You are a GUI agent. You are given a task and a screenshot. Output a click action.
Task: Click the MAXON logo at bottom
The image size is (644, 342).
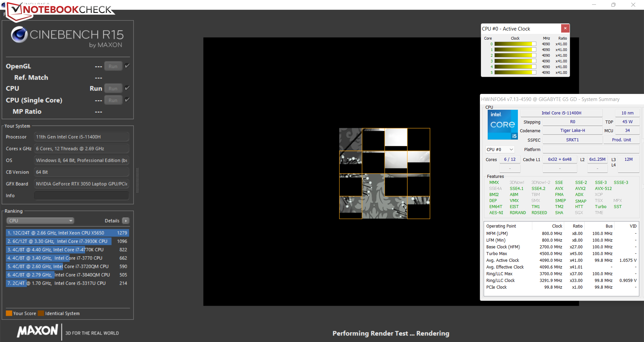click(38, 331)
